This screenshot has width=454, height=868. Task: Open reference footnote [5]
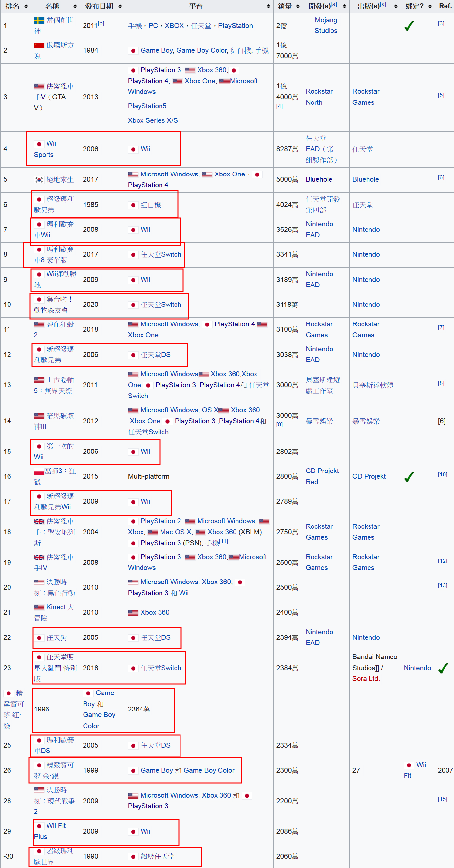[x=441, y=95]
